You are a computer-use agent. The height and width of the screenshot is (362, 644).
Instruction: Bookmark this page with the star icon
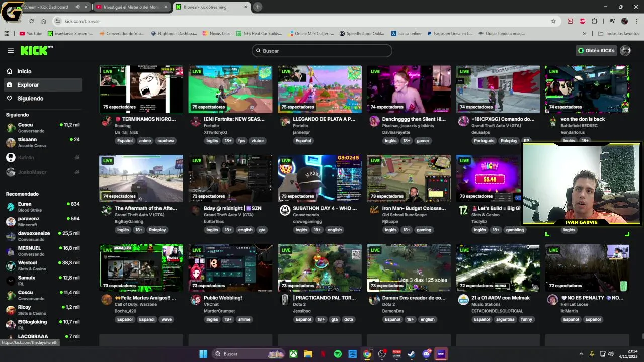pos(553,21)
